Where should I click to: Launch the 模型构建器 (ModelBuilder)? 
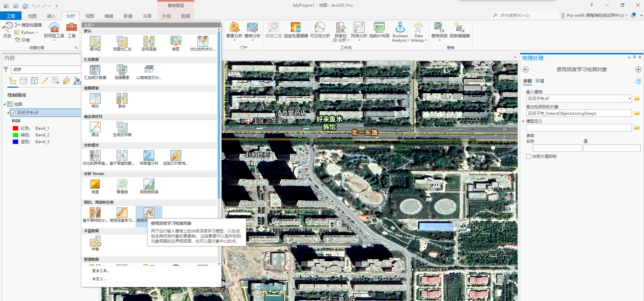(x=28, y=25)
